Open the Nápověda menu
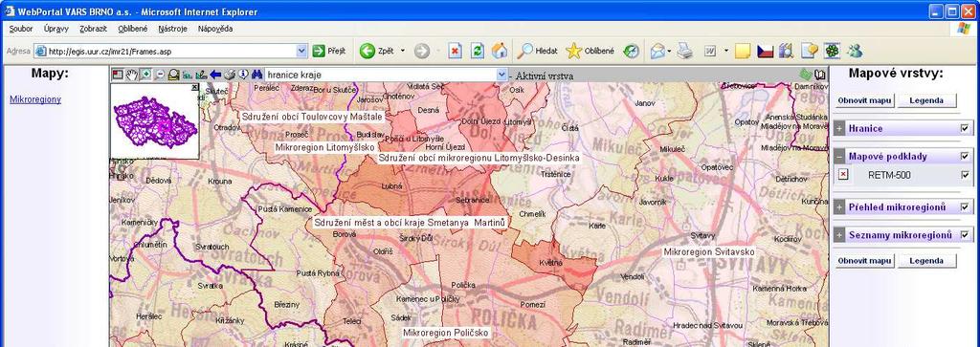Screen dimensions: 980x347 coord(215,29)
